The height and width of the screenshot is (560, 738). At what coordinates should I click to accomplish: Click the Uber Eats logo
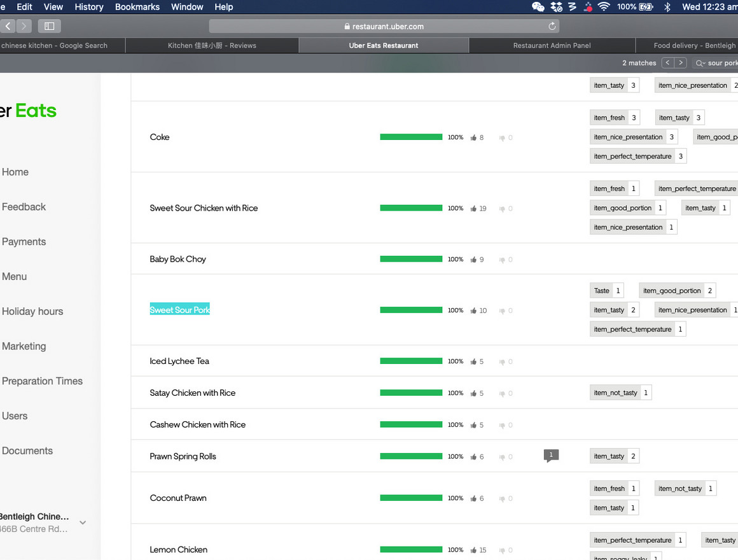[28, 111]
